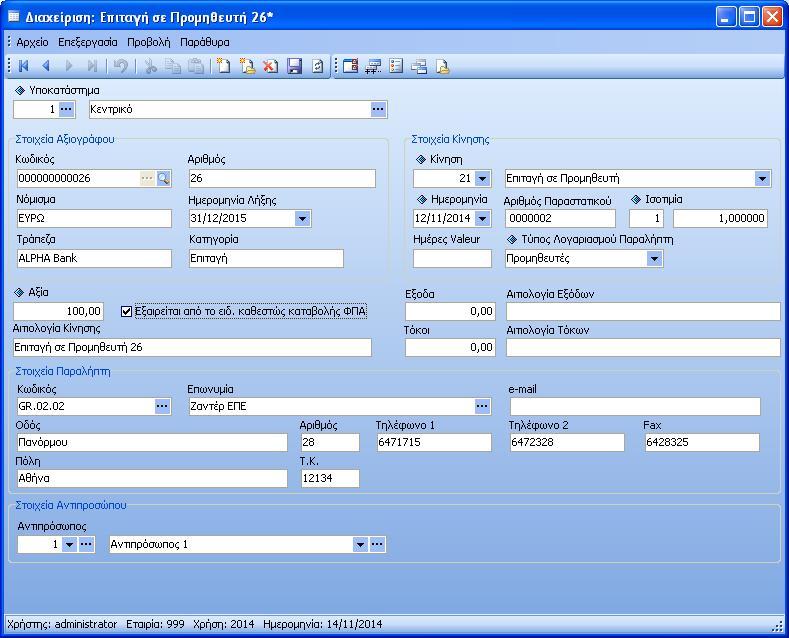Click the Τράπεζα field ALPHA Bank

pyautogui.click(x=94, y=259)
